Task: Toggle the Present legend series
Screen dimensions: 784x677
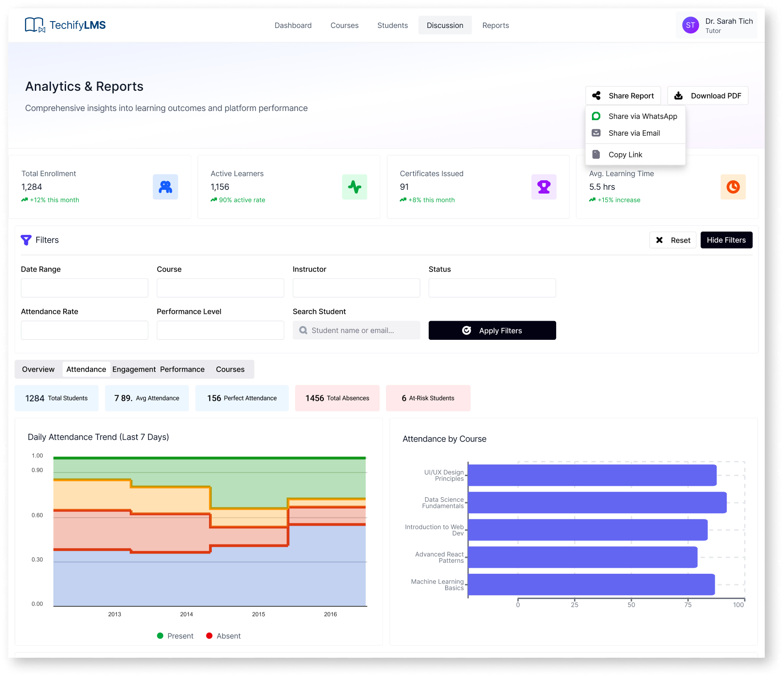Action: click(x=175, y=636)
